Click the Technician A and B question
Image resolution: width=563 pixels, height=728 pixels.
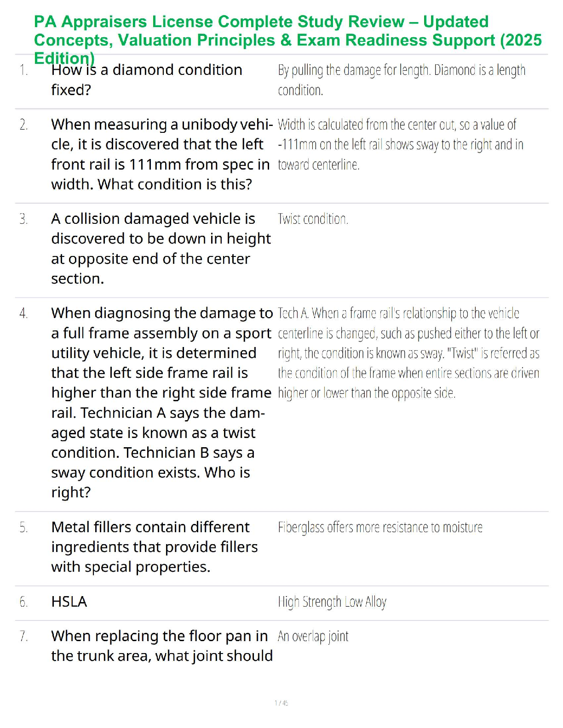point(161,403)
